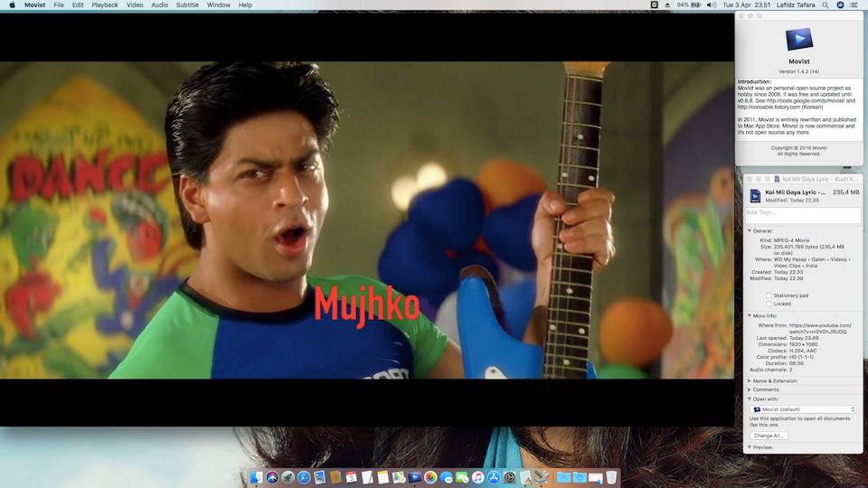Open Photos from the Dock
The height and width of the screenshot is (488, 868).
click(x=430, y=477)
